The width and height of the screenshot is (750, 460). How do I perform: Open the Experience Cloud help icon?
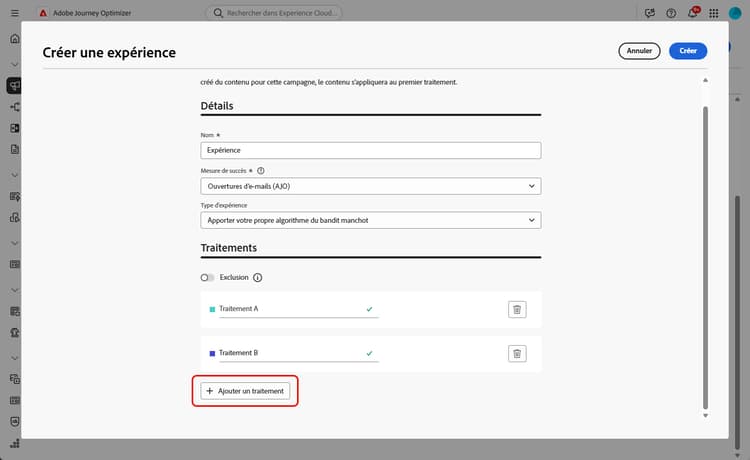670,13
